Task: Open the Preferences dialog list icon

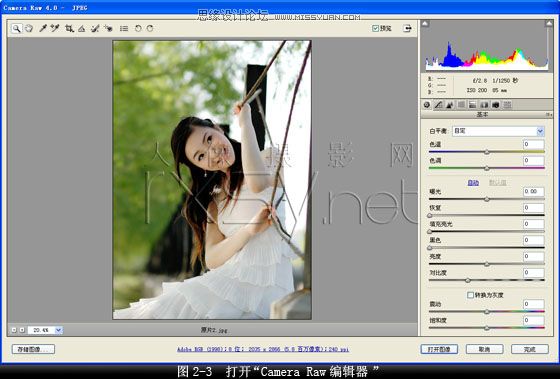Action: 124,28
